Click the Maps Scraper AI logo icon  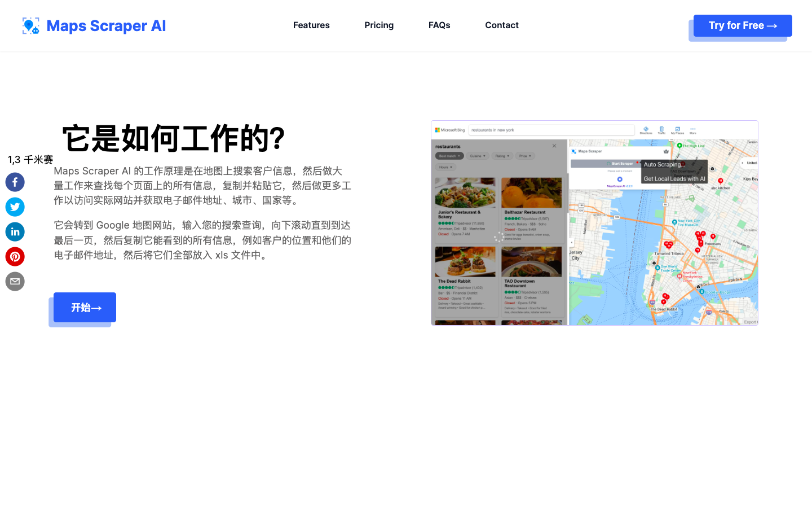(x=30, y=26)
